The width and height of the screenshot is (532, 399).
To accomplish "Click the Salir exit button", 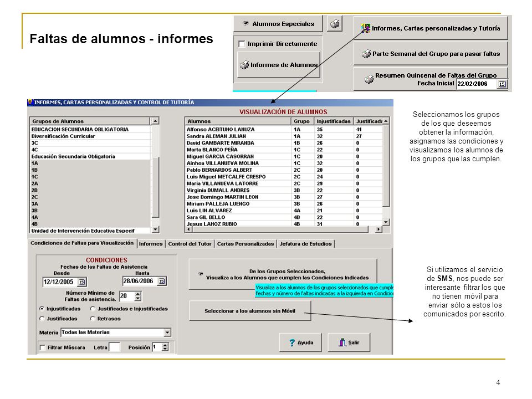I will [x=349, y=342].
